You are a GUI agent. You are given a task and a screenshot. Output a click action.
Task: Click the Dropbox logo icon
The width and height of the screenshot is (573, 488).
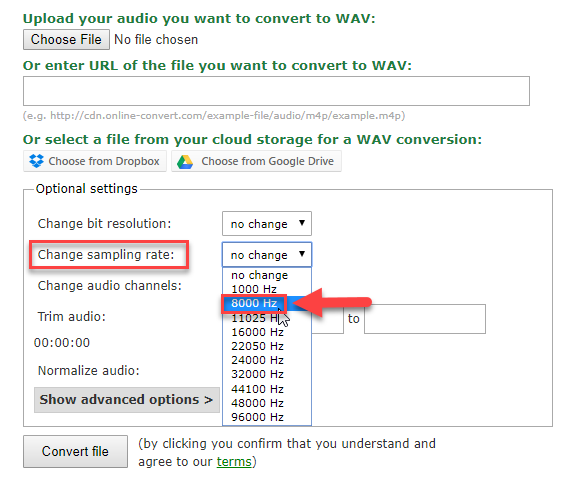pos(36,161)
